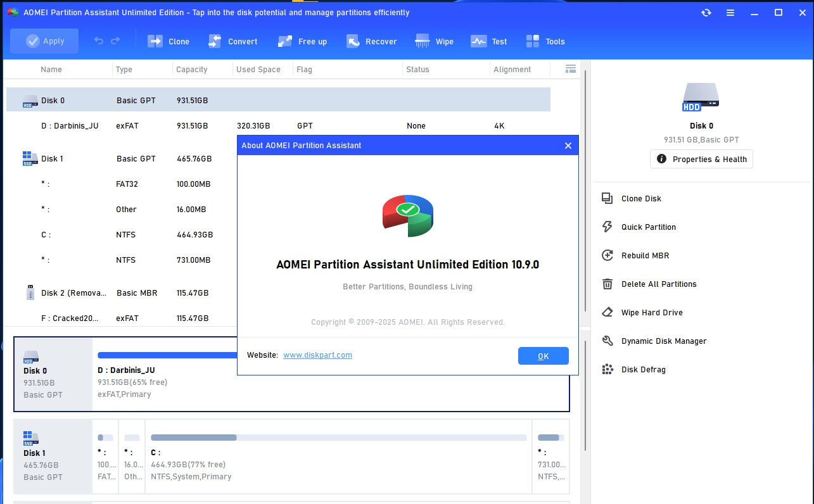The height and width of the screenshot is (504, 814).
Task: Click the undo arrow icon
Action: [x=98, y=41]
